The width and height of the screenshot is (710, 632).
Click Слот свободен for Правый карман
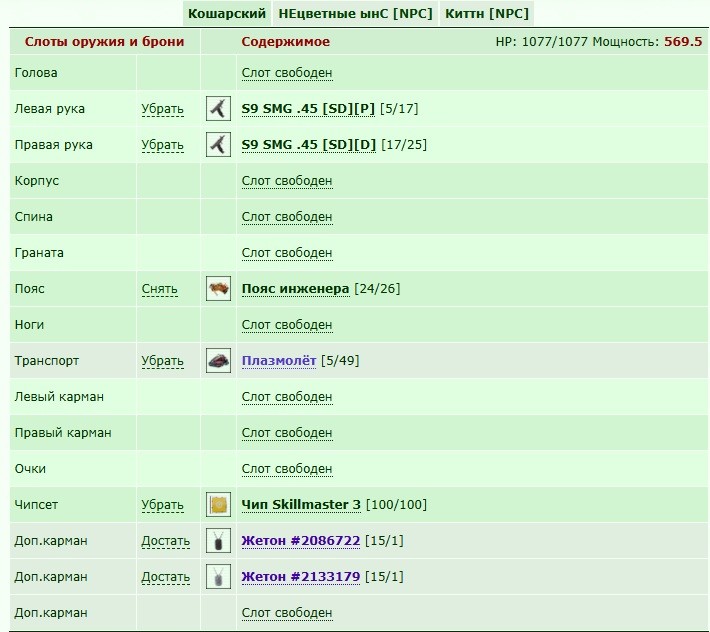click(287, 433)
